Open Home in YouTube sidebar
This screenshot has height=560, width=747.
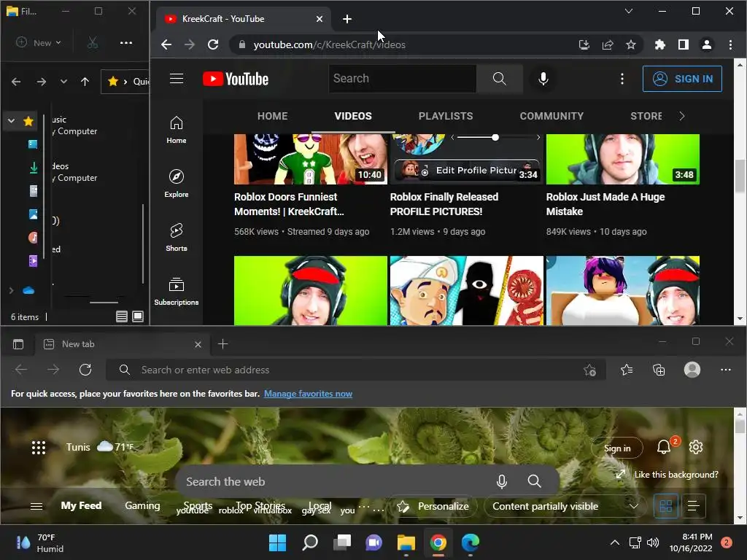click(177, 130)
